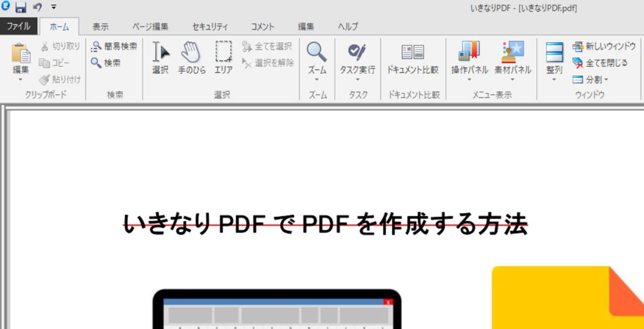Open the セキュリティ tab
Viewport: 644px width, 329px height.
(x=210, y=27)
